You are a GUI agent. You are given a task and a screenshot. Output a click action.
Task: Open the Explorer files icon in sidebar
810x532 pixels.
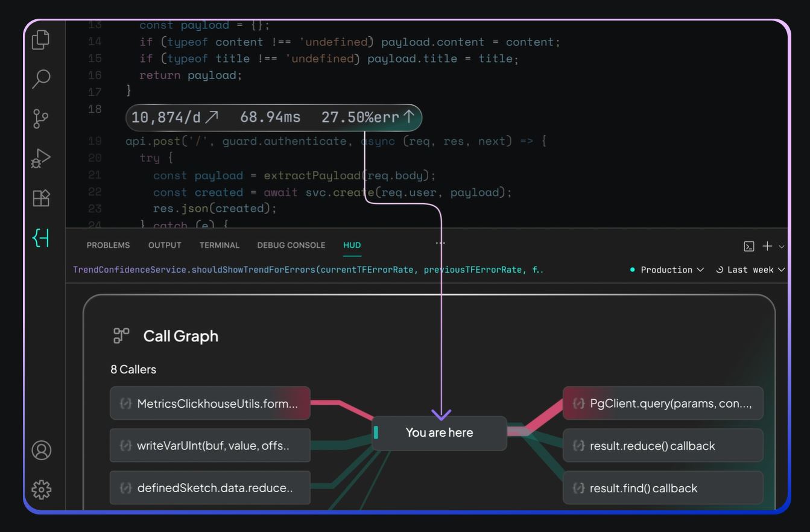[41, 39]
